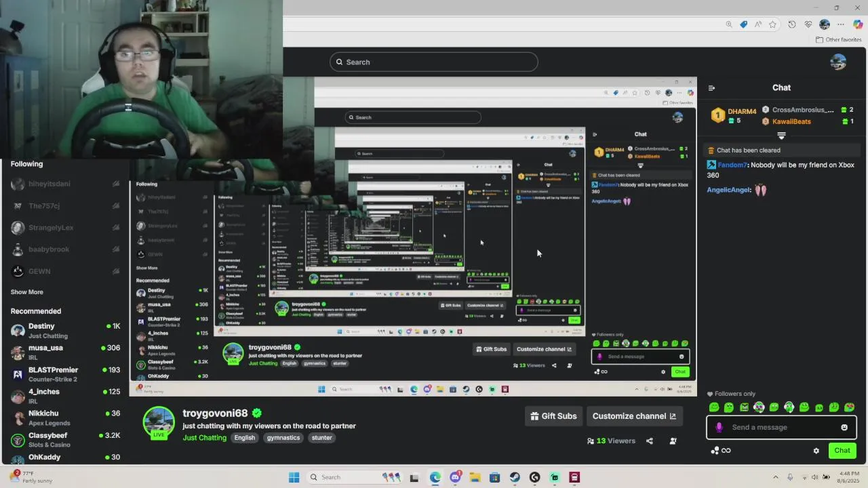868x488 pixels.
Task: Insert the angry square green emote
Action: click(744, 407)
